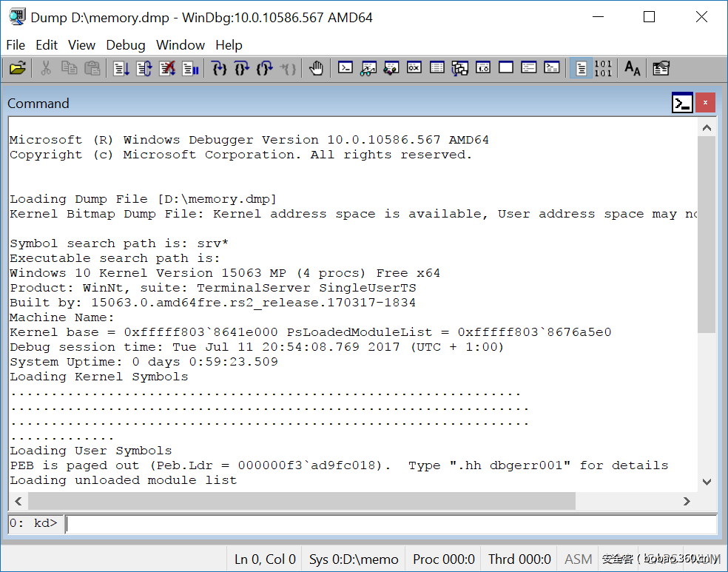The width and height of the screenshot is (728, 572).
Task: Click the 'Sys 0:D:\memo' status entry
Action: tap(354, 559)
